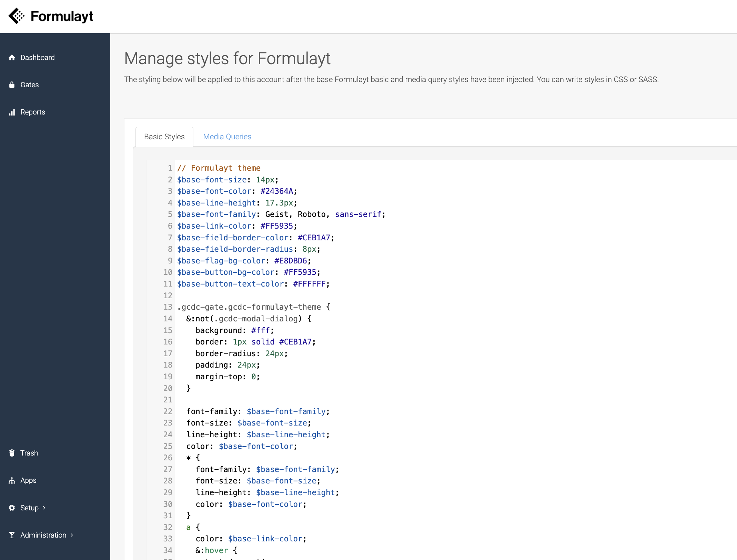Image resolution: width=737 pixels, height=560 pixels.
Task: Click the Formulayt diamond logo icon
Action: (16, 16)
